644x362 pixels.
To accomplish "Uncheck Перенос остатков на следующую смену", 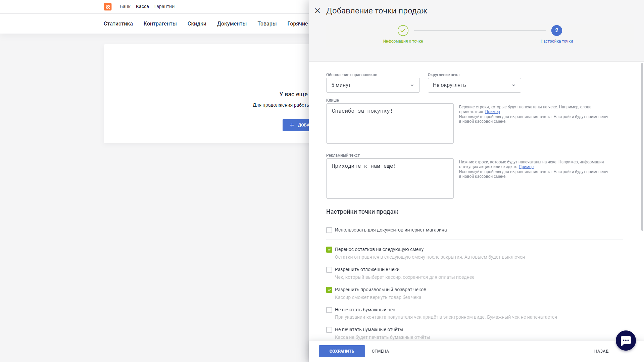I will tap(329, 250).
